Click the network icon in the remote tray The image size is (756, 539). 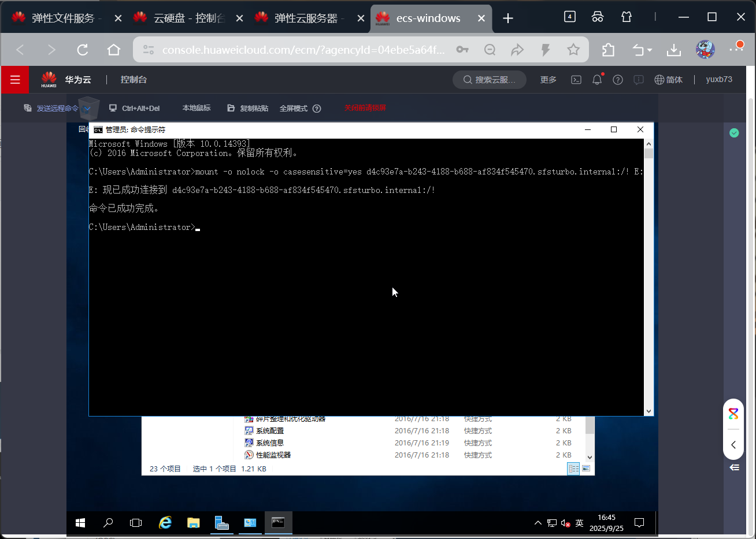(552, 523)
